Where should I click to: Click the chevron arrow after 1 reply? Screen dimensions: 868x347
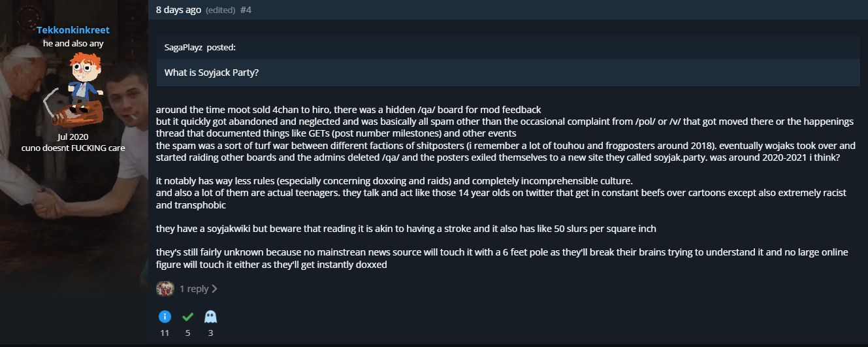[215, 288]
